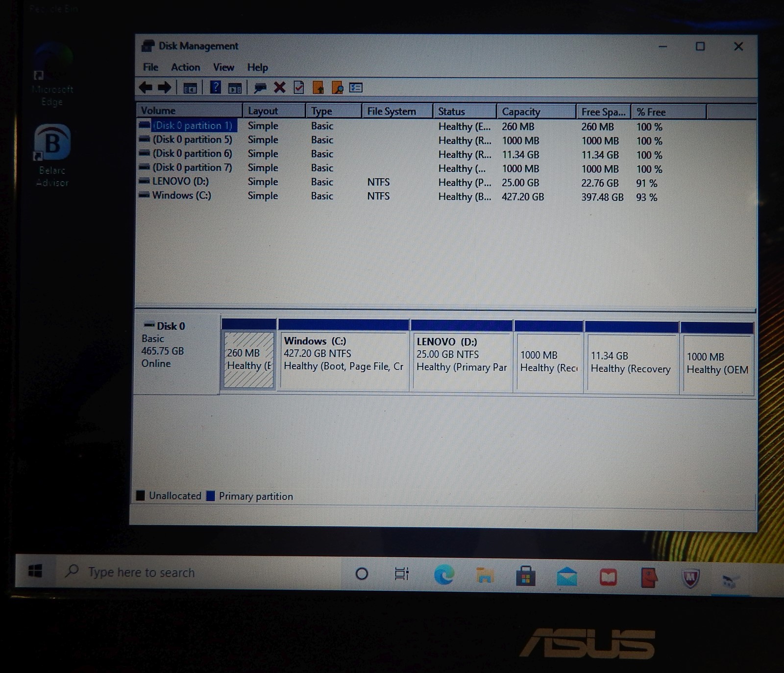The image size is (784, 673).
Task: Sort by Layout column header
Action: click(x=274, y=111)
